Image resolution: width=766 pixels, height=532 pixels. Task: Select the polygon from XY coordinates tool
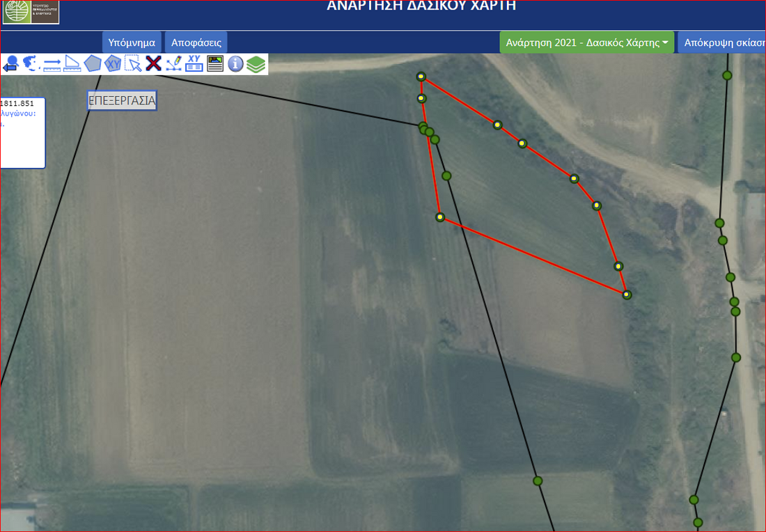tap(113, 64)
